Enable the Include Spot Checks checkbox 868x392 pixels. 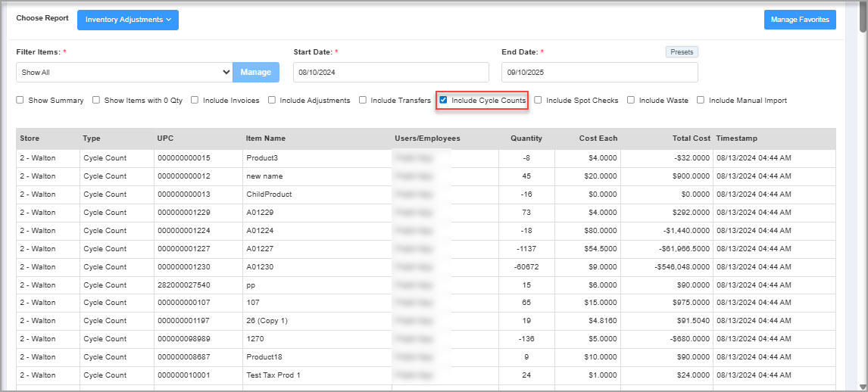pyautogui.click(x=538, y=100)
